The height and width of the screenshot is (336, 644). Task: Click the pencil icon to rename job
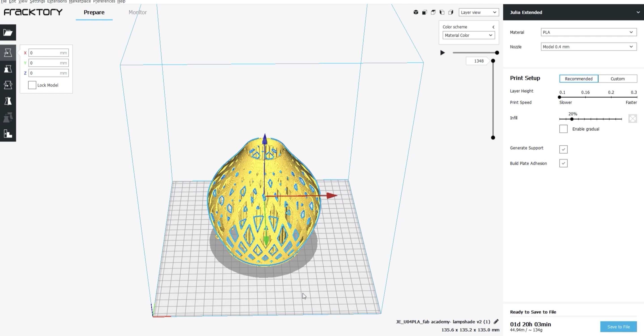(x=496, y=321)
